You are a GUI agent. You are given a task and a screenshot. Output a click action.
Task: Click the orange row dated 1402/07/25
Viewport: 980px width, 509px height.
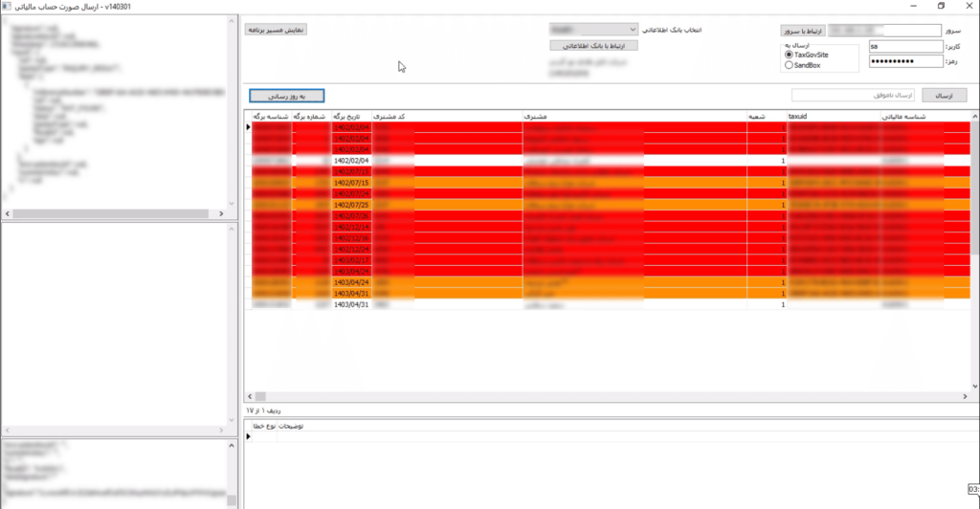coord(574,205)
